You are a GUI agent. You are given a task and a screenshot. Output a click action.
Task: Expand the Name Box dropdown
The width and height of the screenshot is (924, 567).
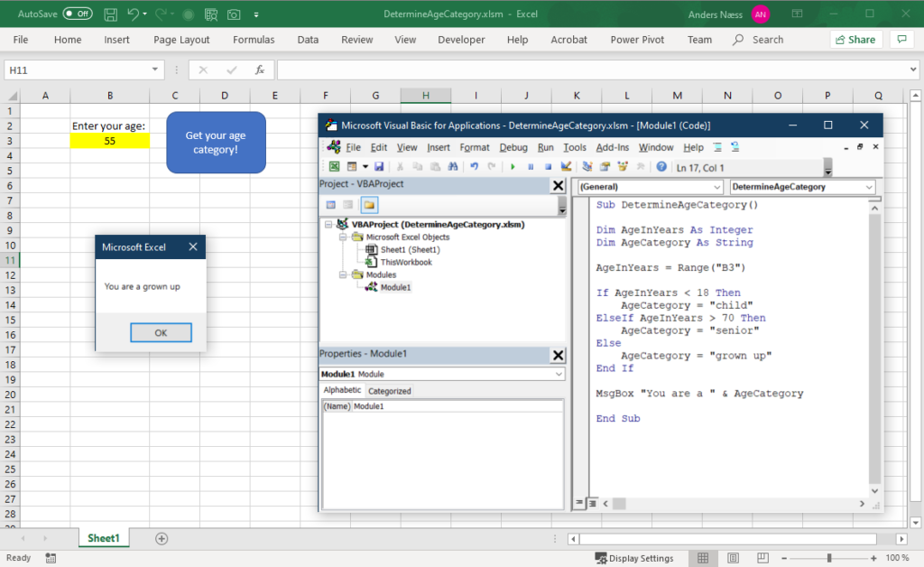(155, 70)
